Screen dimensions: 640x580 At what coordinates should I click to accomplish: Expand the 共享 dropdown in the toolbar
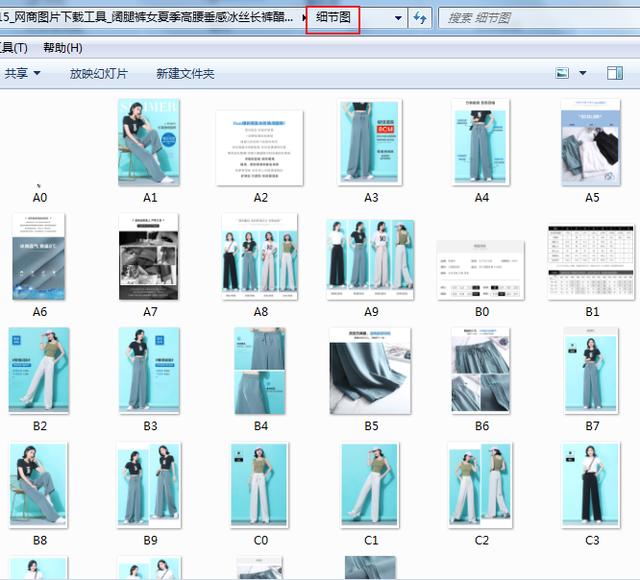tap(23, 73)
